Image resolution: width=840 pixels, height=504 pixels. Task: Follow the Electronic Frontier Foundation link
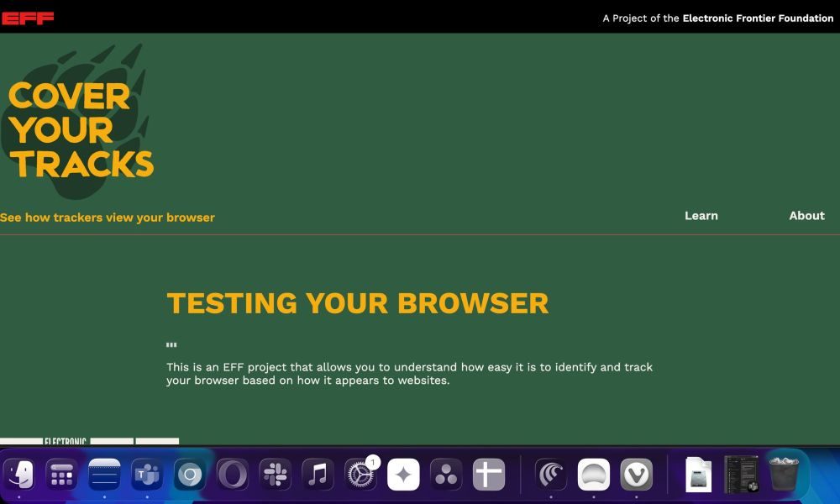pos(757,18)
